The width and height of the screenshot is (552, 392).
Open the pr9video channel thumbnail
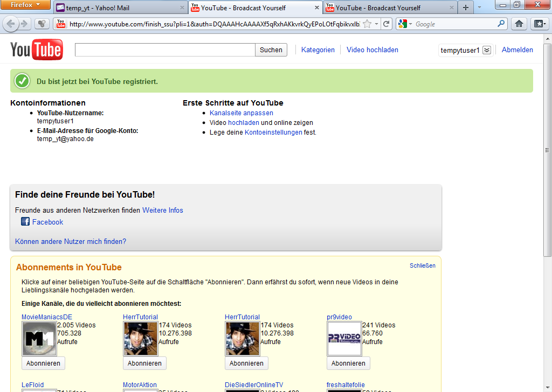tap(344, 339)
